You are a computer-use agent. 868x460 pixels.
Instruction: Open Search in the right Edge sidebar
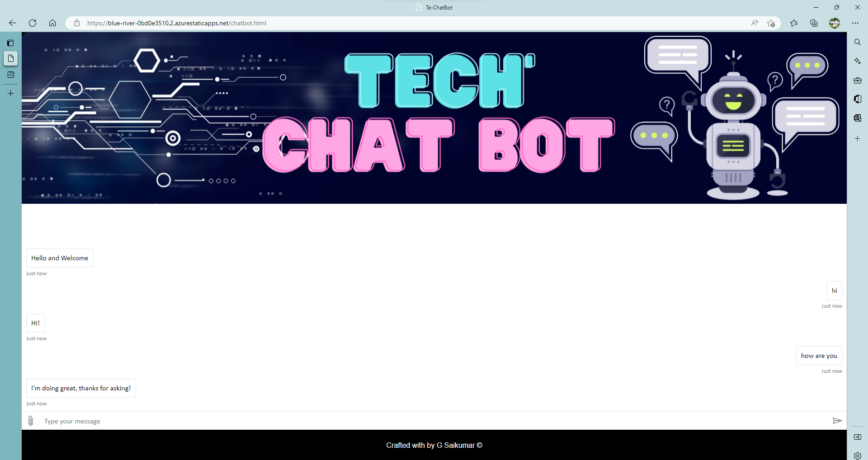[858, 42]
